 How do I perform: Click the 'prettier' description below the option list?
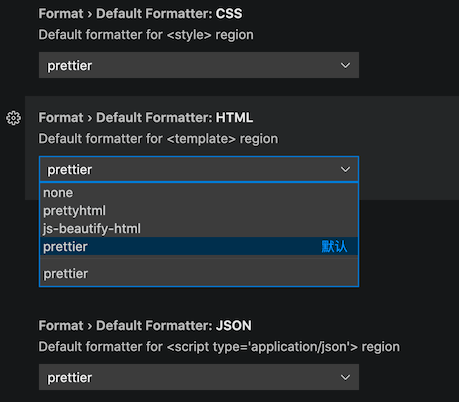(66, 274)
